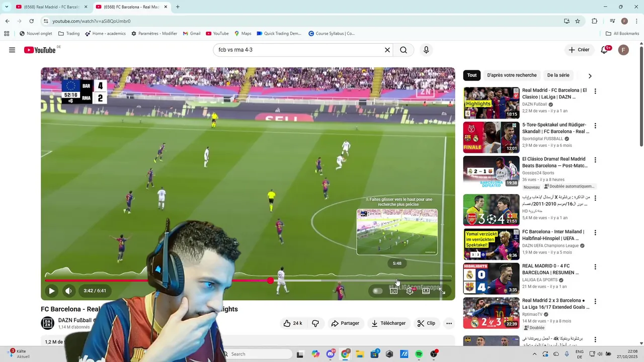Bookmark this page with the star icon
The width and height of the screenshot is (644, 362).
(x=578, y=21)
